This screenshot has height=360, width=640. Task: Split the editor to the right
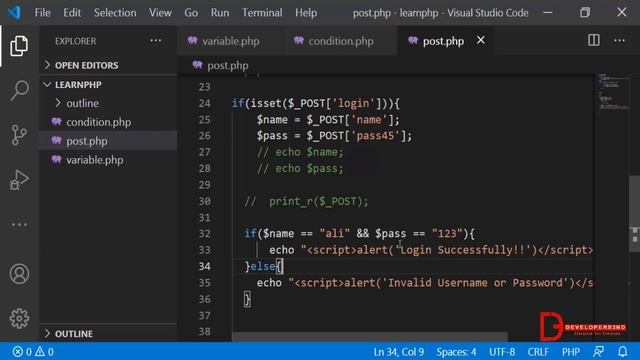click(x=593, y=40)
